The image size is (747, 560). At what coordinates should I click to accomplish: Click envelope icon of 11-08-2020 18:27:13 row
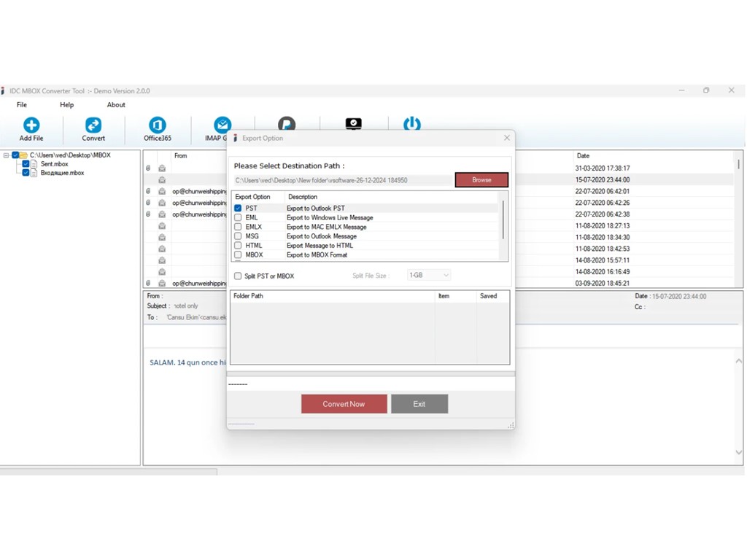point(162,226)
